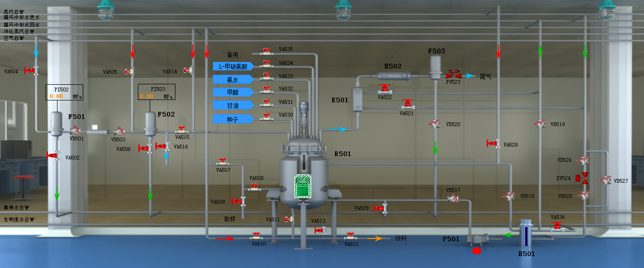
Task: Open the PV523 tail gas control valve
Action: [453, 75]
